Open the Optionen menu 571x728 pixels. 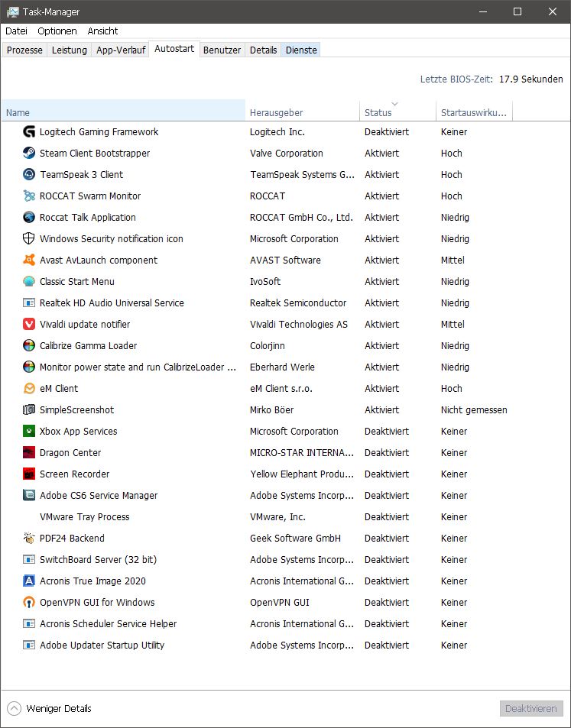57,31
